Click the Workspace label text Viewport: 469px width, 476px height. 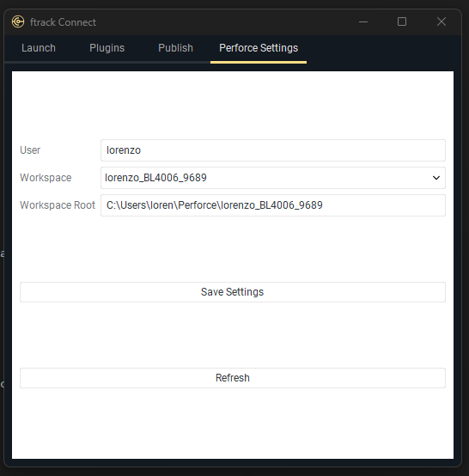pos(46,178)
